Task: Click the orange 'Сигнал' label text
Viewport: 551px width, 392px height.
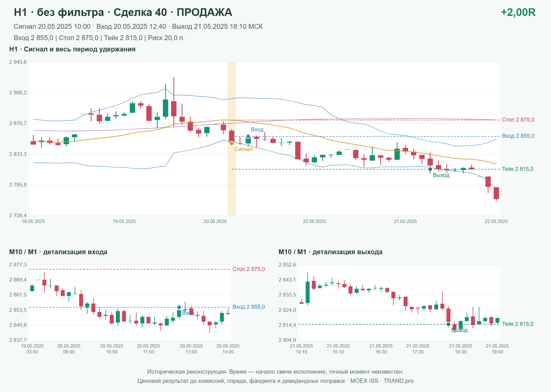Action: click(244, 149)
